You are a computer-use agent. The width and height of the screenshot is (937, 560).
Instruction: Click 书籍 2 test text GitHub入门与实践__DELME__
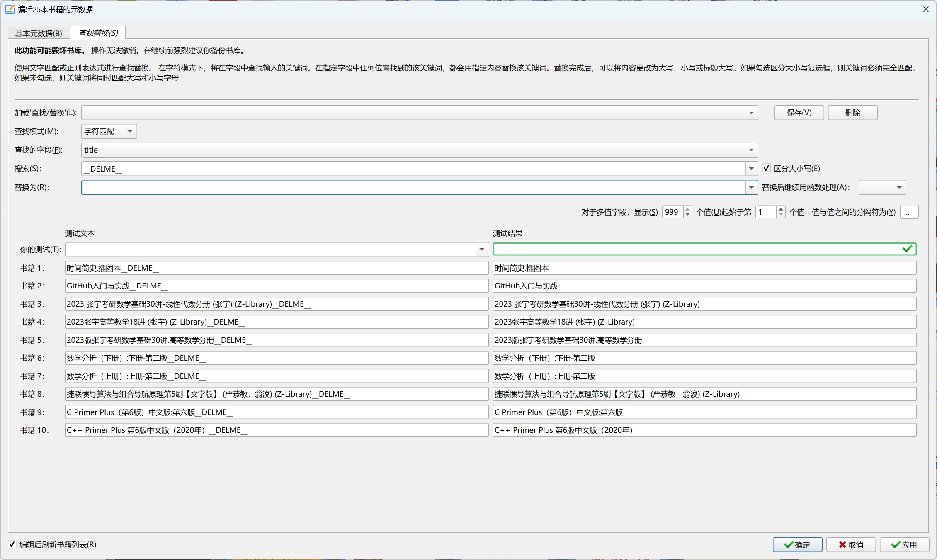point(277,286)
